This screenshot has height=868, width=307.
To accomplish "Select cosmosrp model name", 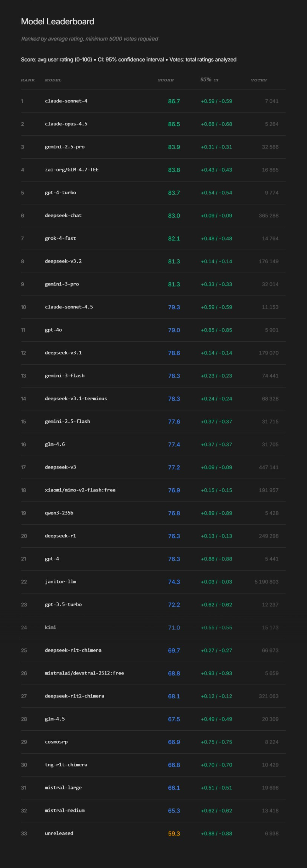I will (x=56, y=742).
